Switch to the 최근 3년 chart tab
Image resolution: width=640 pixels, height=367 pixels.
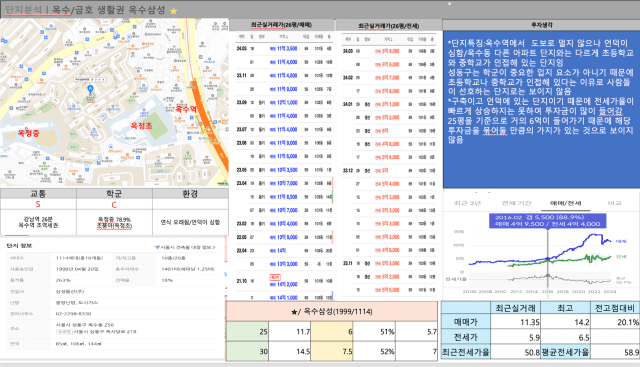click(467, 203)
